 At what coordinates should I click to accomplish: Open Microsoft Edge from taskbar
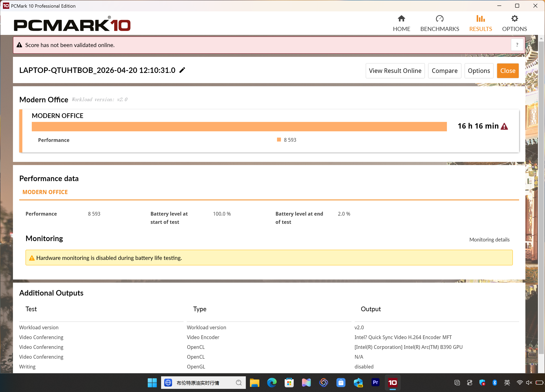click(272, 382)
